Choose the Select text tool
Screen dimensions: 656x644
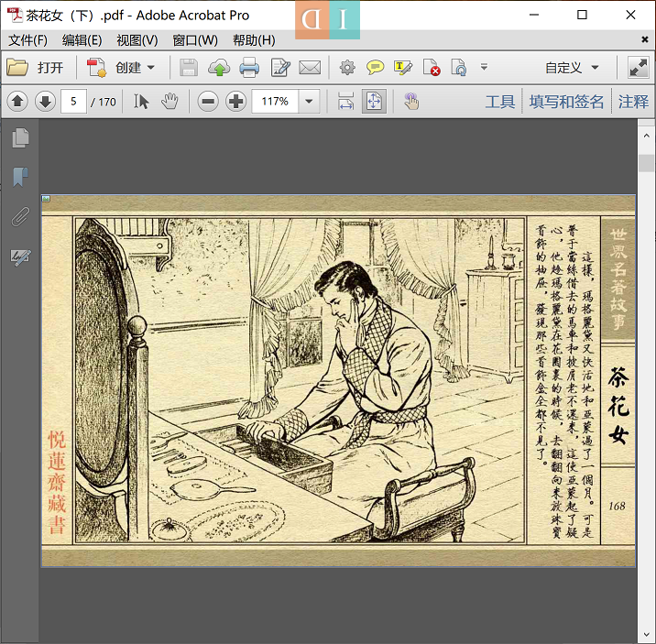141,101
